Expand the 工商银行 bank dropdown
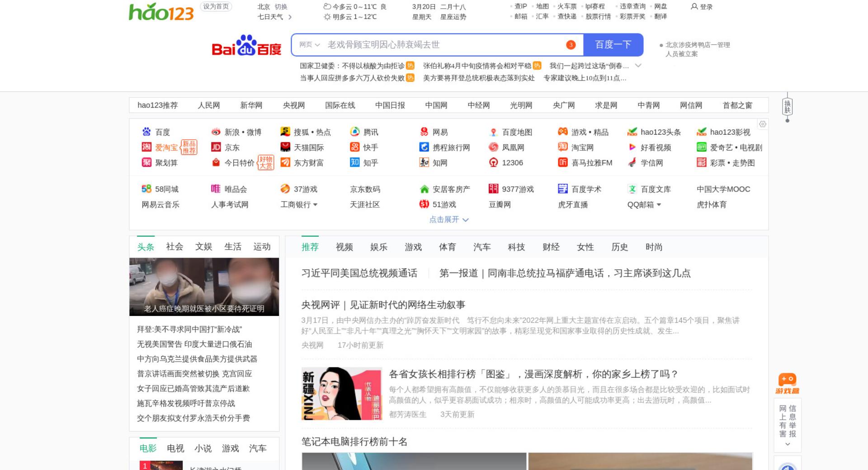 (315, 205)
